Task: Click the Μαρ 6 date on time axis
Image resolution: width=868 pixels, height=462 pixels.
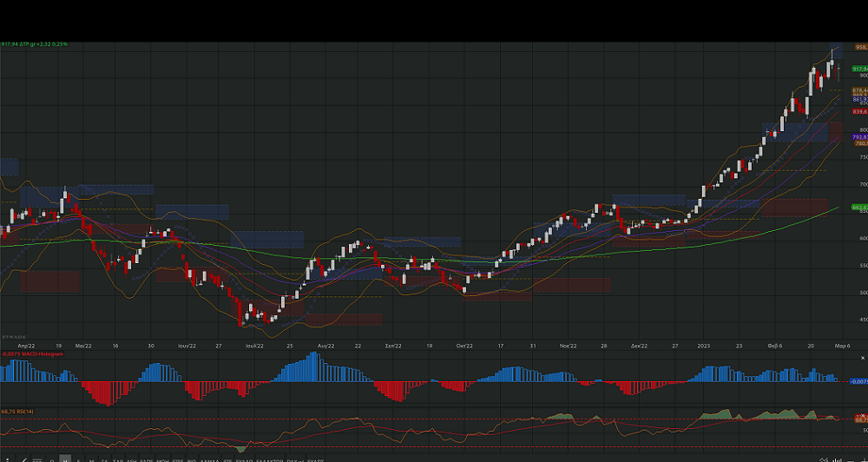Action: 842,346
